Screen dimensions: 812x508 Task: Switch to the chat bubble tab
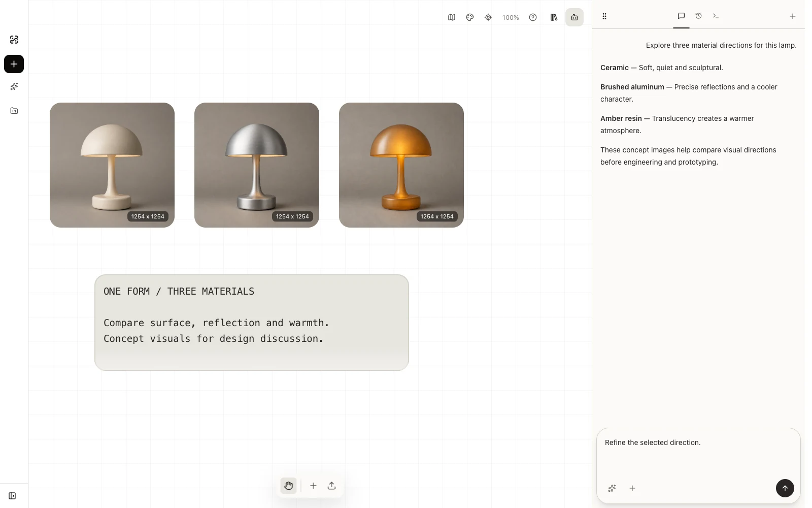pos(681,16)
